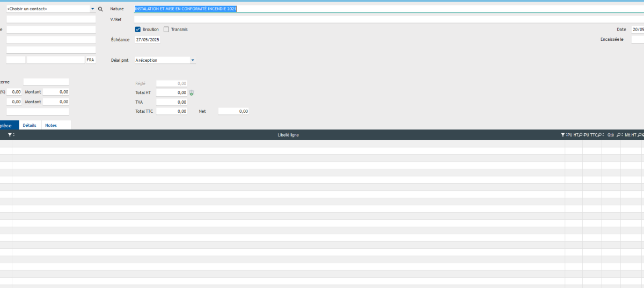Click the contact search magnifier icon
Screen dimensions: 644x288
pos(100,9)
